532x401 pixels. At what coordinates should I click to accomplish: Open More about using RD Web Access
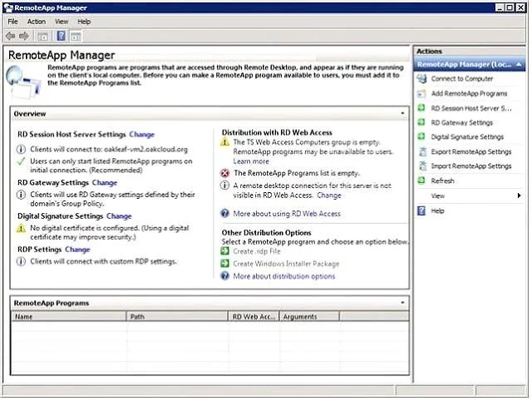point(287,214)
